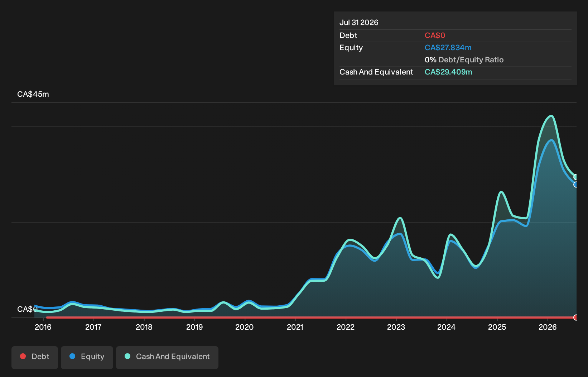The width and height of the screenshot is (588, 377).
Task: Click the Cash And Equivalent tooltip label
Action: [x=376, y=72]
